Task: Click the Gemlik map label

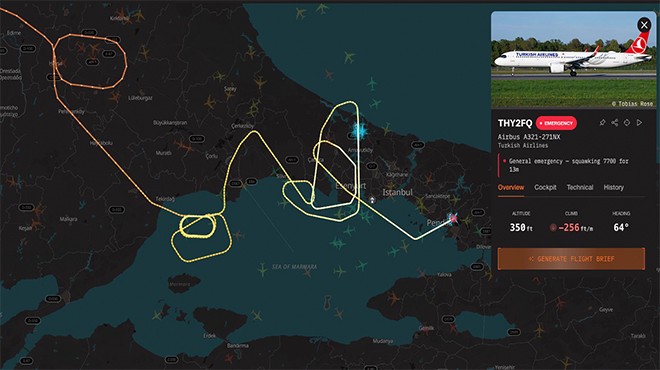Action: [426, 328]
